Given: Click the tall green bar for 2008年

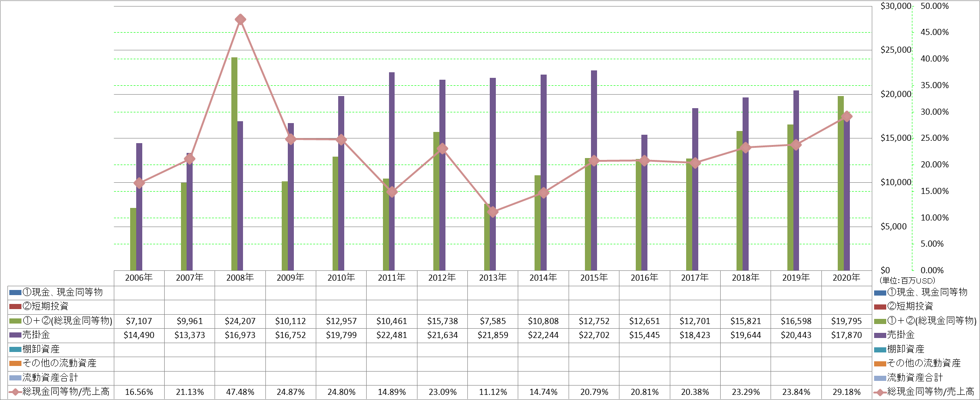Looking at the screenshot, I should (x=234, y=164).
